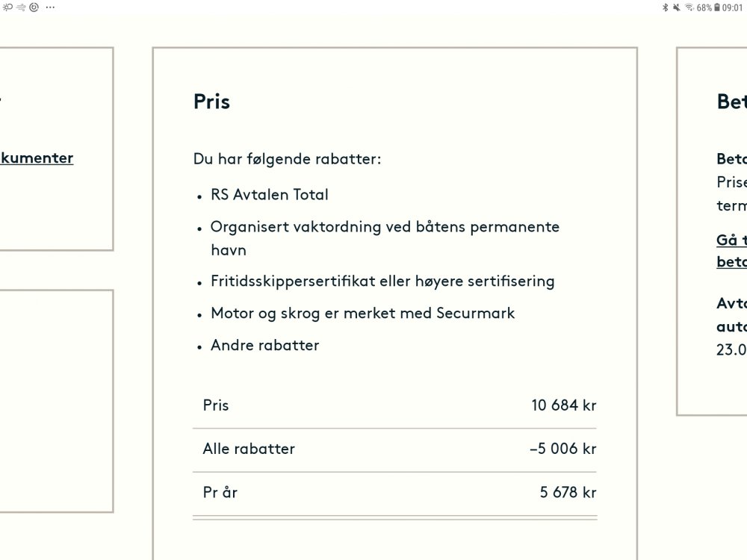Viewport: 747px width, 560px height.
Task: Select the 'Fritidsskippersertifikat' discount item
Action: tap(382, 281)
